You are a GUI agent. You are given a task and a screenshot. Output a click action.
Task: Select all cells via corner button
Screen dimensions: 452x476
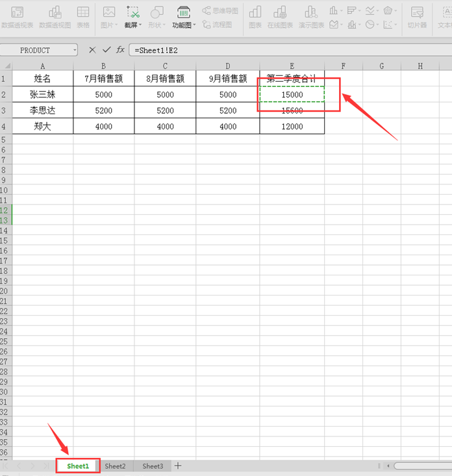[x=6, y=66]
